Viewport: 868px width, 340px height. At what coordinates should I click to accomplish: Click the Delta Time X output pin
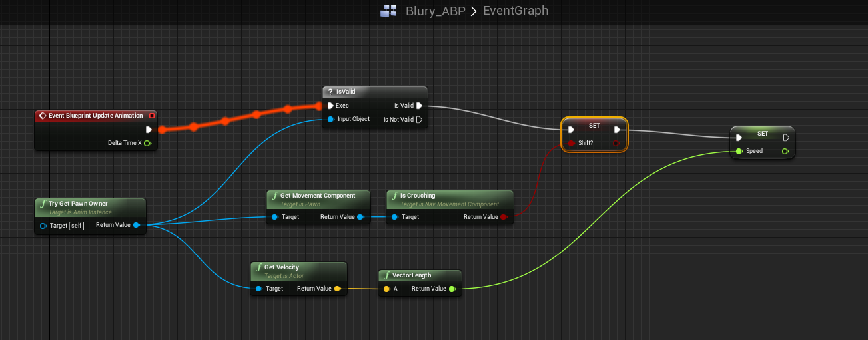pyautogui.click(x=147, y=143)
